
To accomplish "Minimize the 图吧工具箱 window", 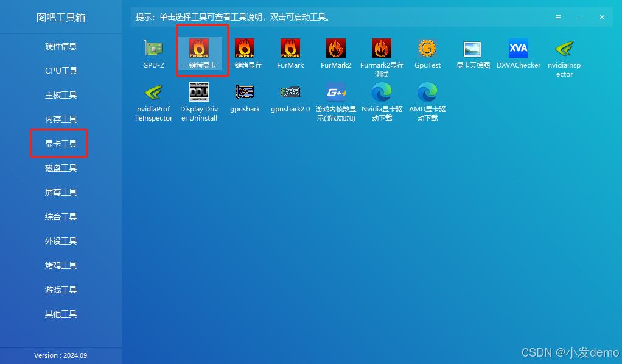I will [579, 18].
